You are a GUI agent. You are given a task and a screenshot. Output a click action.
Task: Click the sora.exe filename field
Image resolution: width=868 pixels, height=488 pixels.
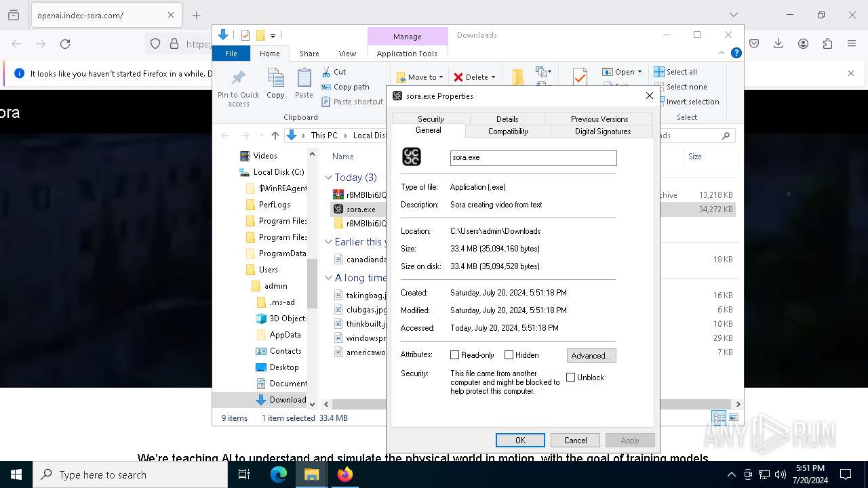coord(534,157)
